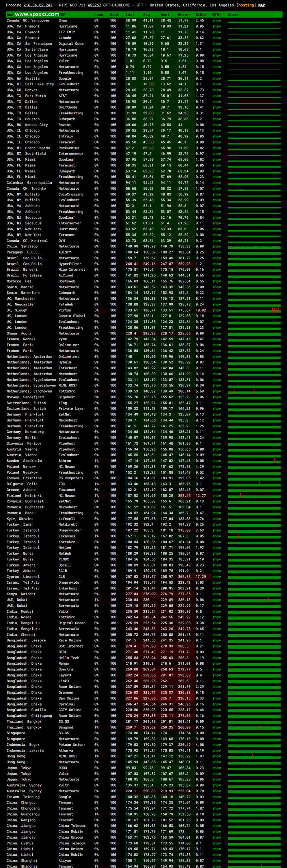Viewport: 287px width, 868px height.
Task: Click the orange hosting tag
Action: 246,5
